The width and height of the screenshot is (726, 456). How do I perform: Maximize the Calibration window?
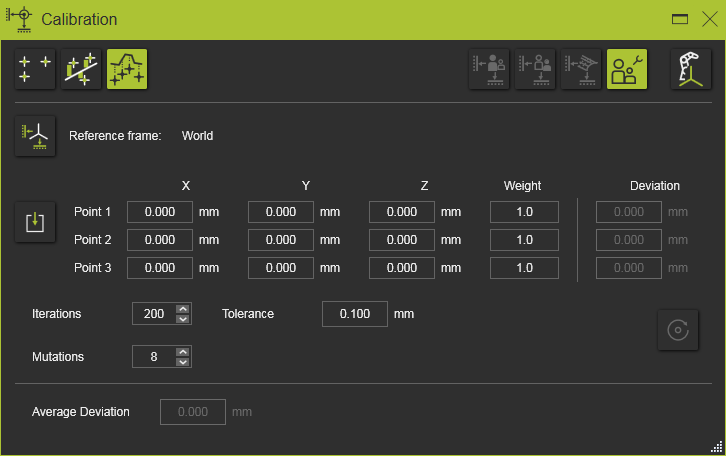pyautogui.click(x=680, y=19)
